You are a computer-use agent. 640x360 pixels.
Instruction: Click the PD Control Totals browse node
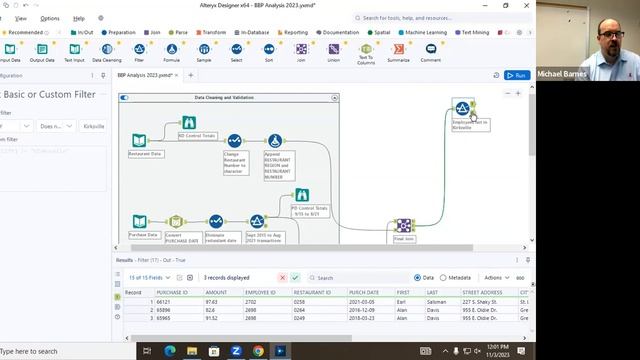(x=302, y=195)
